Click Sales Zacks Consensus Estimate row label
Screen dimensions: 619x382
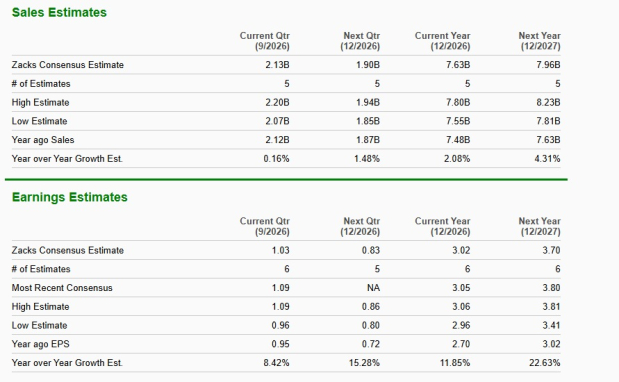tap(68, 65)
